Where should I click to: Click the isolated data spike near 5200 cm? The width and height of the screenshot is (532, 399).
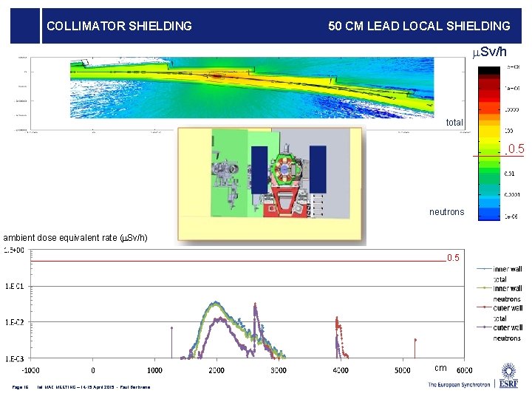pyautogui.click(x=415, y=348)
